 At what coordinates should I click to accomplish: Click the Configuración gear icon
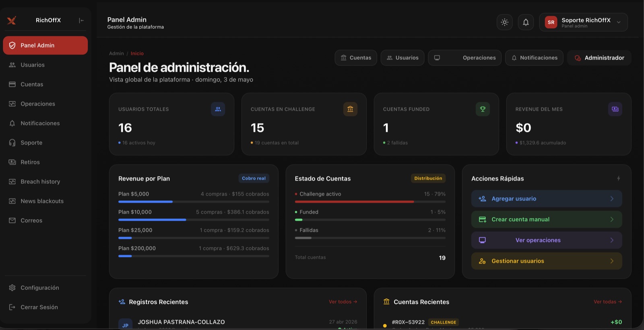[x=12, y=288]
